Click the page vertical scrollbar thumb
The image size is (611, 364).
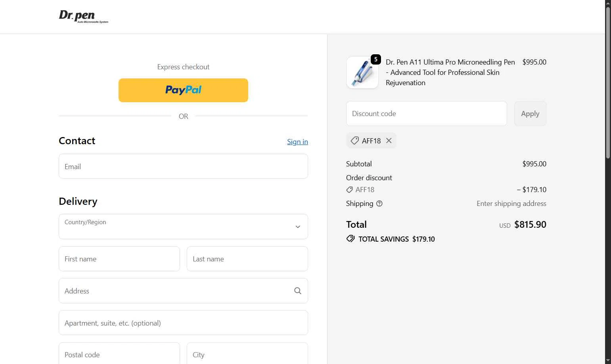(608, 83)
